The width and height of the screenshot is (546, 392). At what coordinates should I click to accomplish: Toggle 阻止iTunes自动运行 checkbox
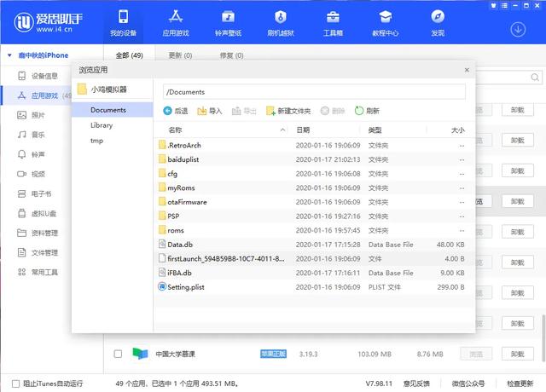[15, 383]
